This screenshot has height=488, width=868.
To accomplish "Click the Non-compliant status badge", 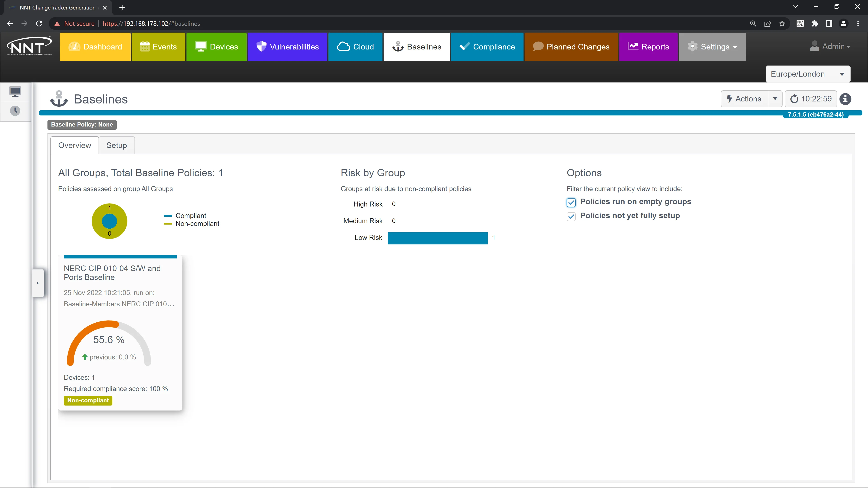I will (88, 400).
